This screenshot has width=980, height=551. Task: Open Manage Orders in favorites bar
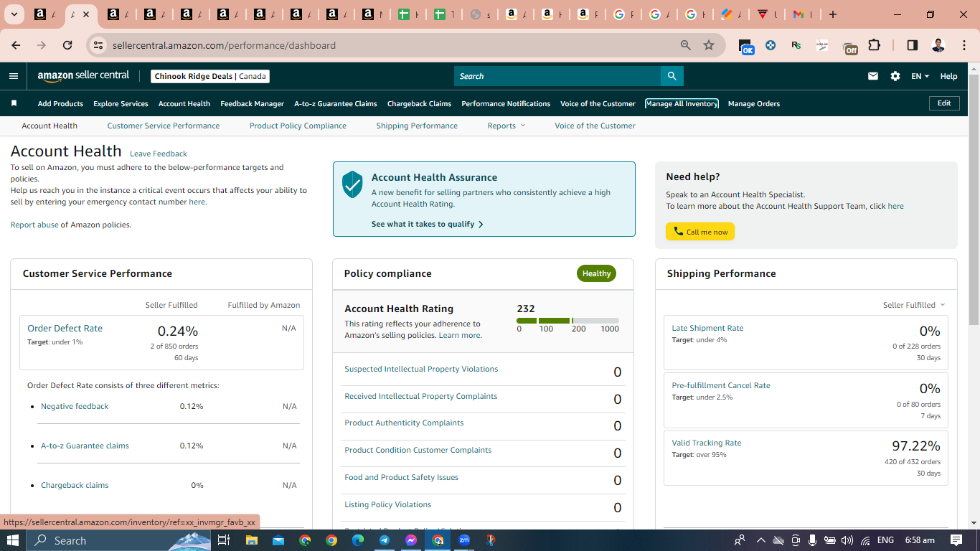(754, 103)
